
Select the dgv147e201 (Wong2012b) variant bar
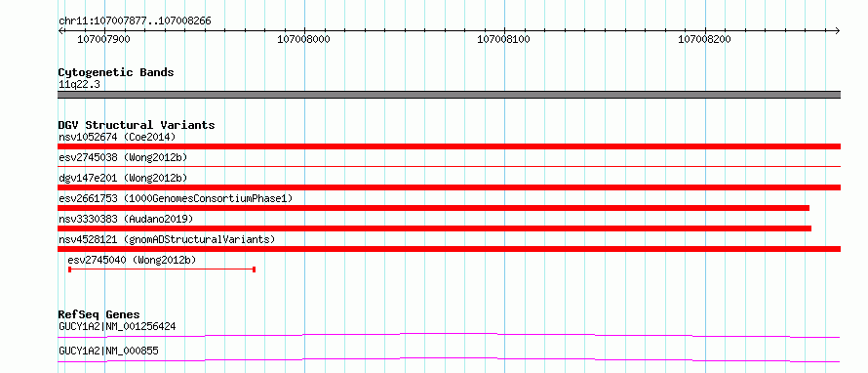click(449, 187)
